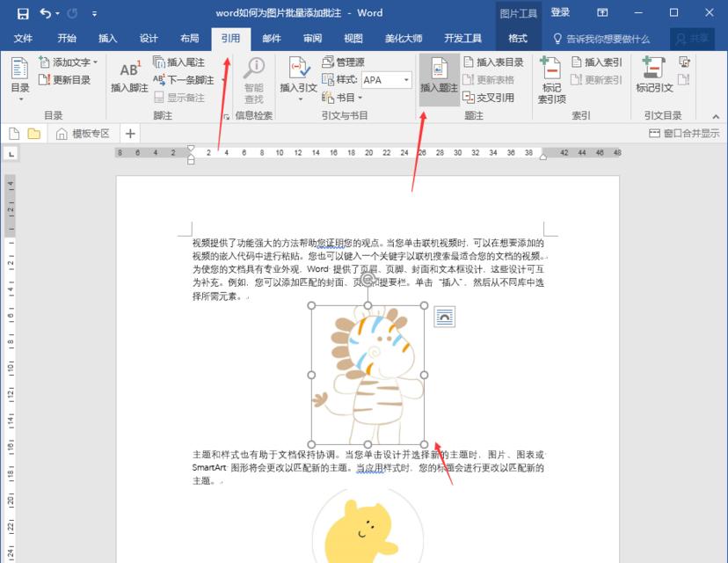Switch to the 开发工具 ribbon tab

click(462, 39)
